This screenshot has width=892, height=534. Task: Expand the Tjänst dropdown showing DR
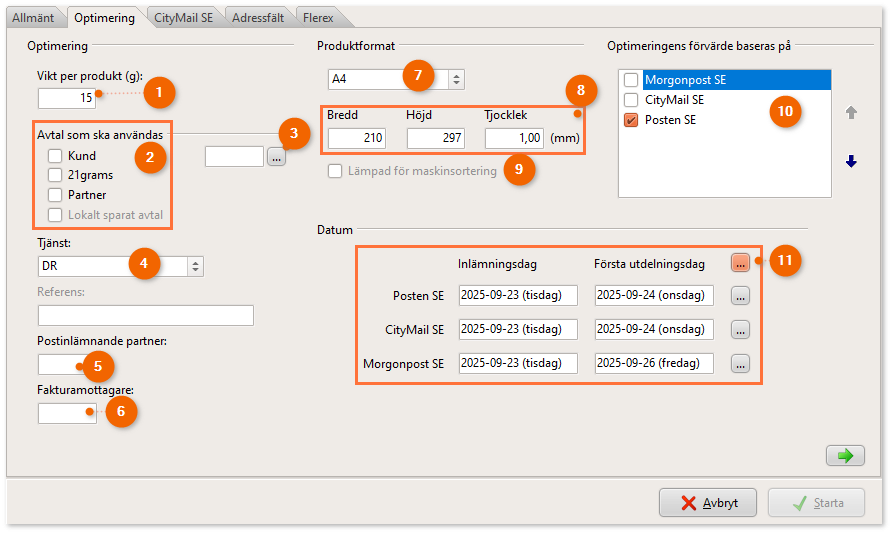pyautogui.click(x=195, y=266)
